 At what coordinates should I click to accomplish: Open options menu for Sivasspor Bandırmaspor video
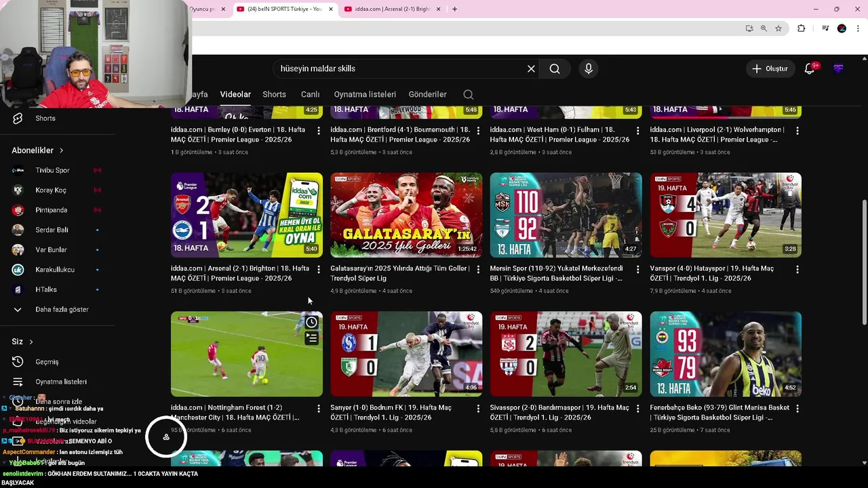point(637,408)
